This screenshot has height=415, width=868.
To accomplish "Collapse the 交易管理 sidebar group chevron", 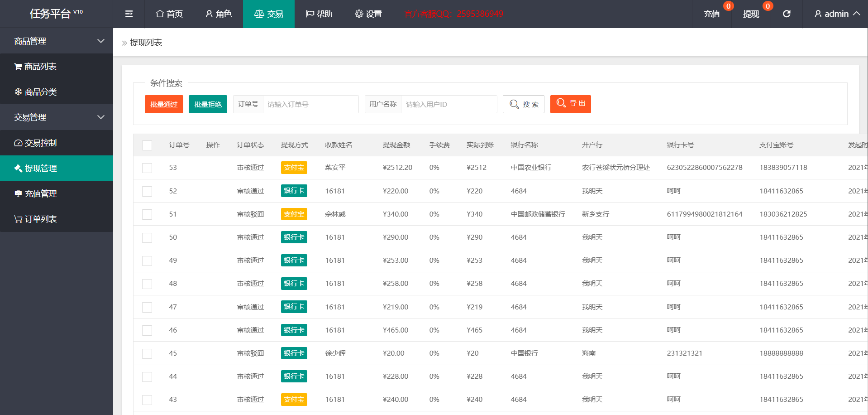I will [101, 117].
